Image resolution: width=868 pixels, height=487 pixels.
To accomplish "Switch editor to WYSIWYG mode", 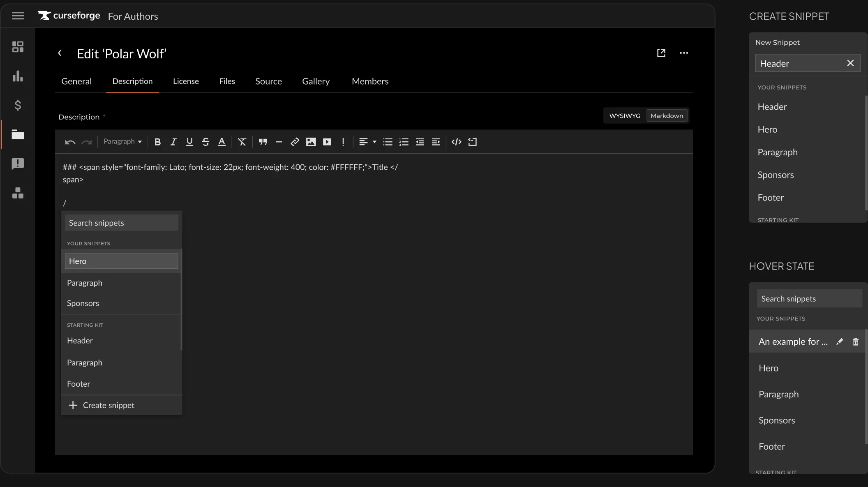I will coord(625,115).
